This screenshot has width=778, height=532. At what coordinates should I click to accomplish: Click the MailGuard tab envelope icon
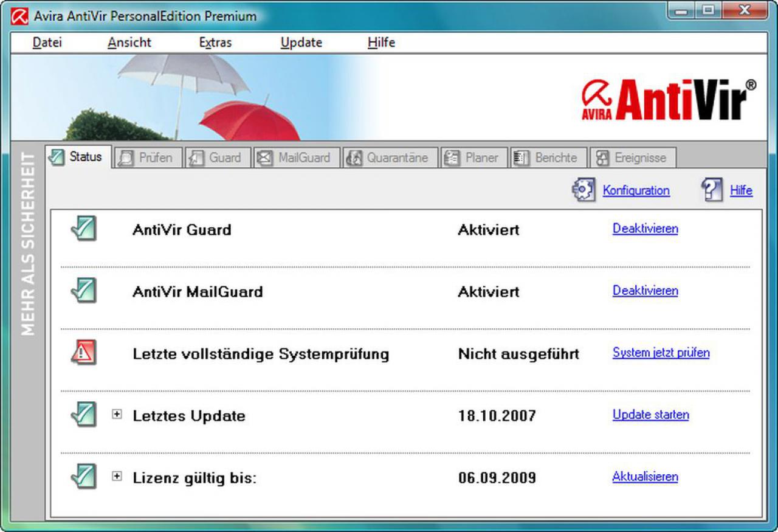coord(265,158)
